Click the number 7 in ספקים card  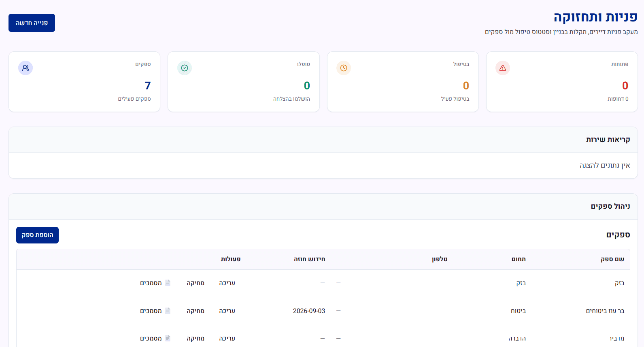(x=148, y=86)
